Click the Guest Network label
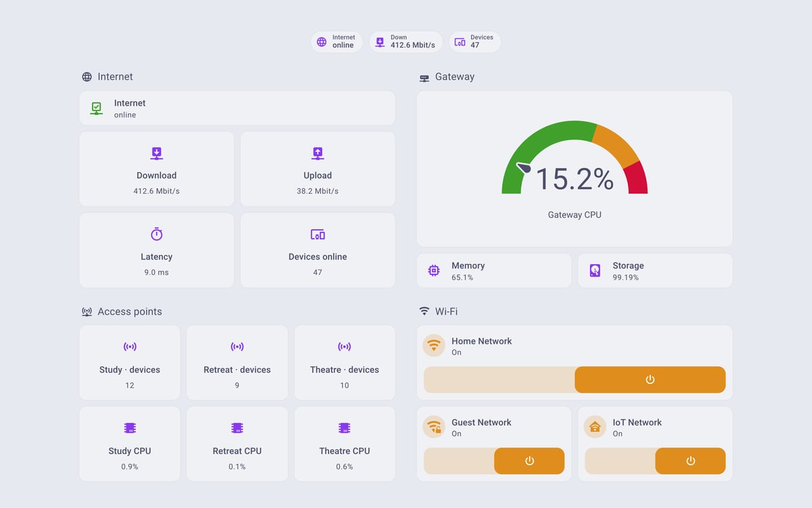The image size is (812, 508). [x=481, y=422]
